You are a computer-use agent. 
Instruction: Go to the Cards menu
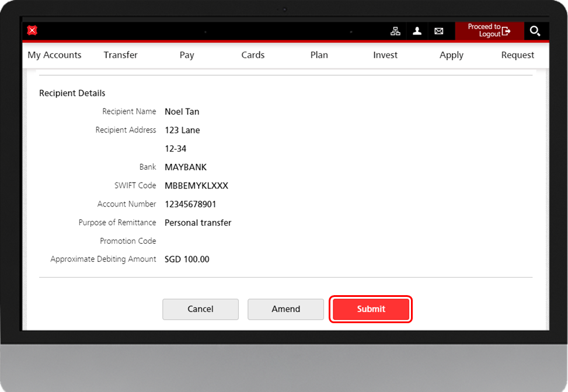(253, 55)
